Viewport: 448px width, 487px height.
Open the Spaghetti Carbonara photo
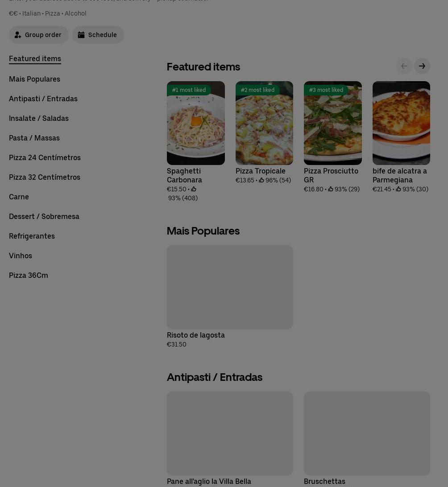196,123
